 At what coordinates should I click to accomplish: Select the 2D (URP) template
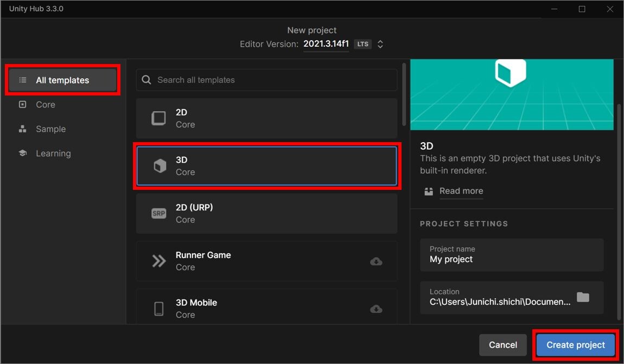(x=266, y=214)
